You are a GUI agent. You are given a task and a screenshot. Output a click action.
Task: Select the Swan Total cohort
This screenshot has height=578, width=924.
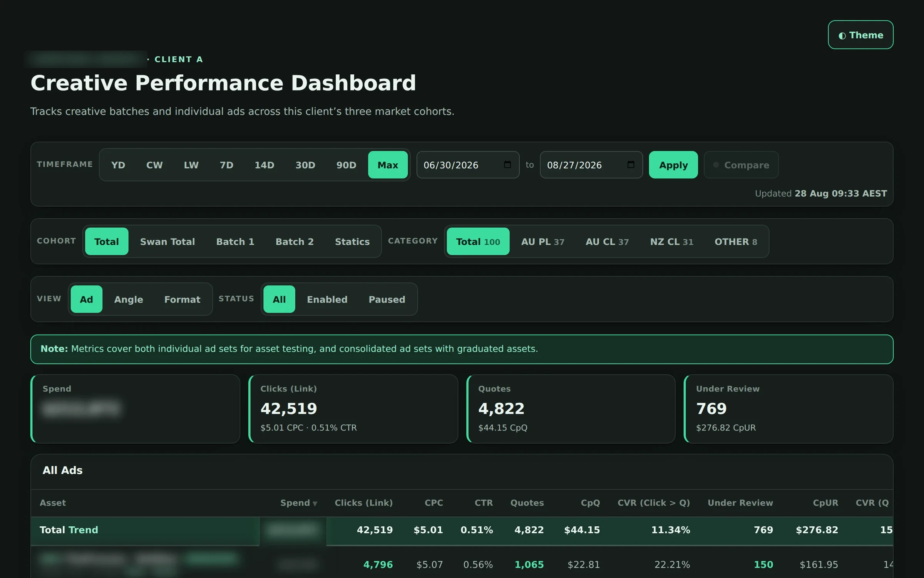(x=167, y=242)
